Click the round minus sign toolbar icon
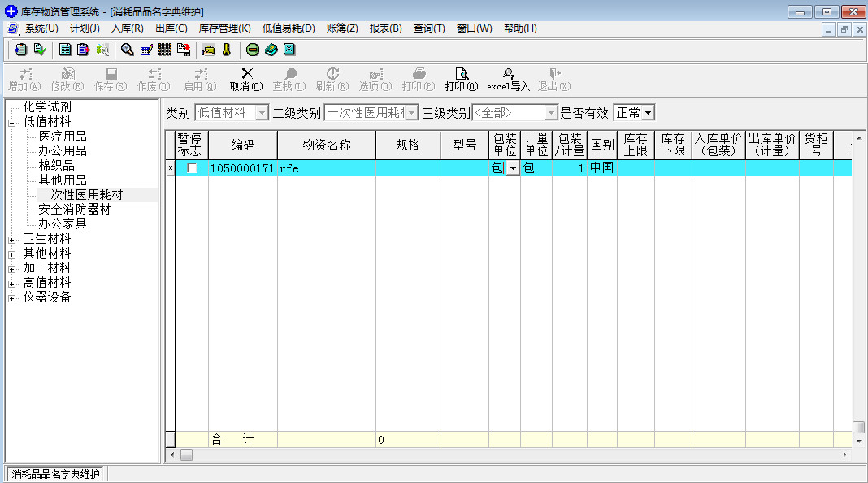868x483 pixels. coord(253,50)
